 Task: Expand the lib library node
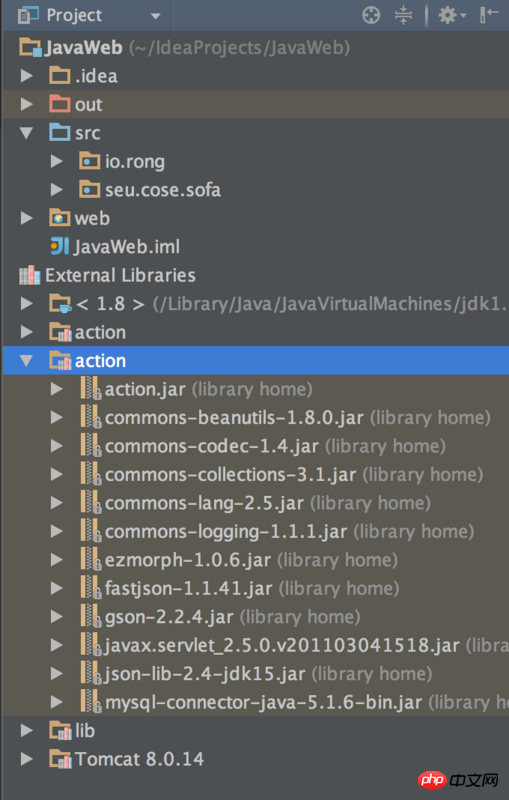pos(27,731)
